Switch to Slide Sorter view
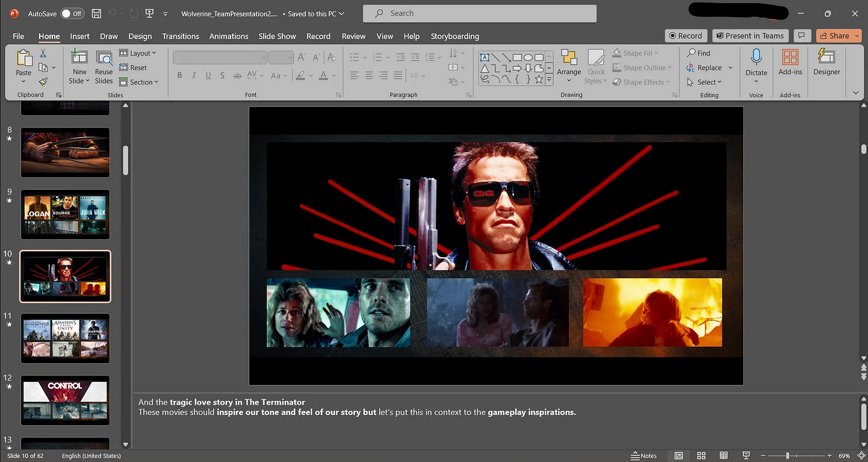Image resolution: width=868 pixels, height=462 pixels. point(701,456)
